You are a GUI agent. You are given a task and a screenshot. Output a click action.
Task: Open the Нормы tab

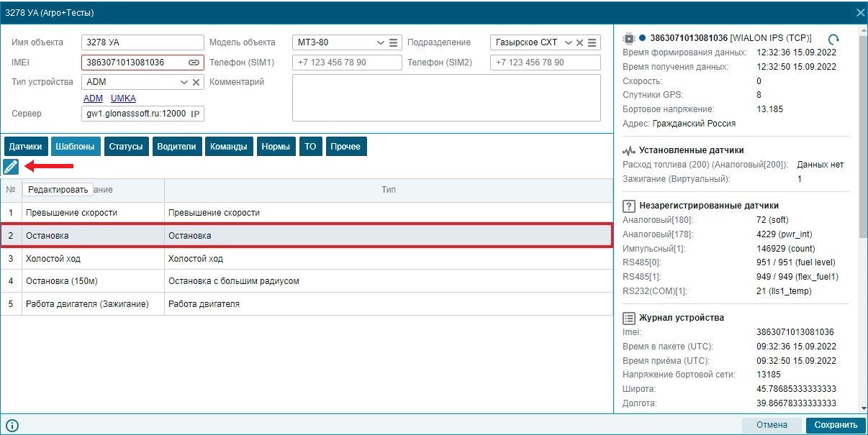click(x=276, y=146)
